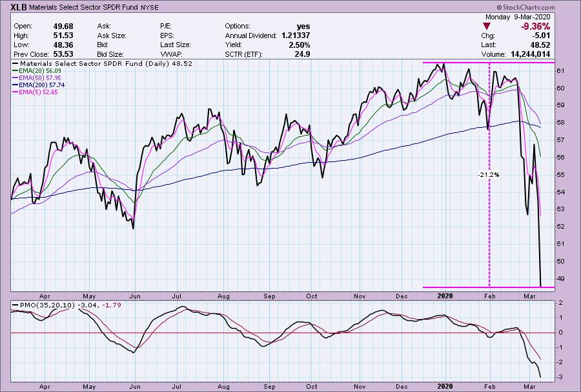Click the red down-triangle change indicator

[487, 26]
